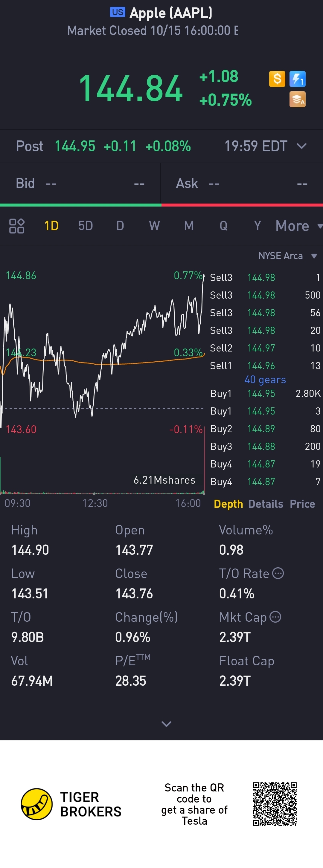Switch to daily D chart tab
Viewport: 323px width, 868px height.
120,226
